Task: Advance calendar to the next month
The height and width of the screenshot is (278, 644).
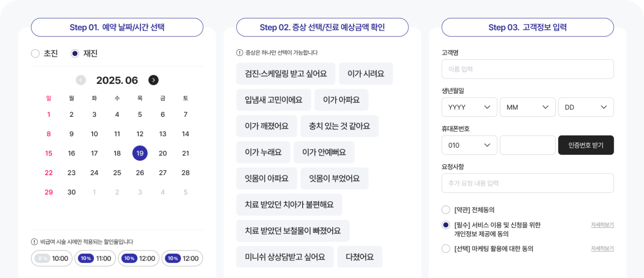Action: 154,80
